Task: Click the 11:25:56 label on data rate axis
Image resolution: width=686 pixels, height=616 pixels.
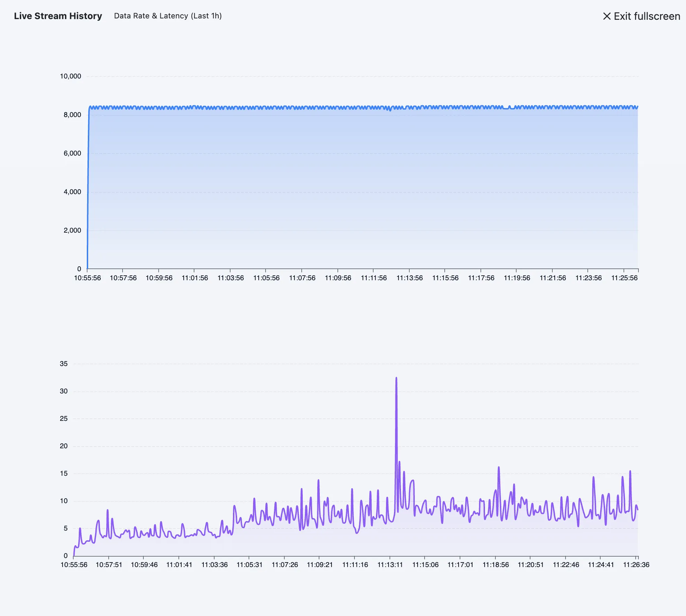Action: (x=624, y=278)
